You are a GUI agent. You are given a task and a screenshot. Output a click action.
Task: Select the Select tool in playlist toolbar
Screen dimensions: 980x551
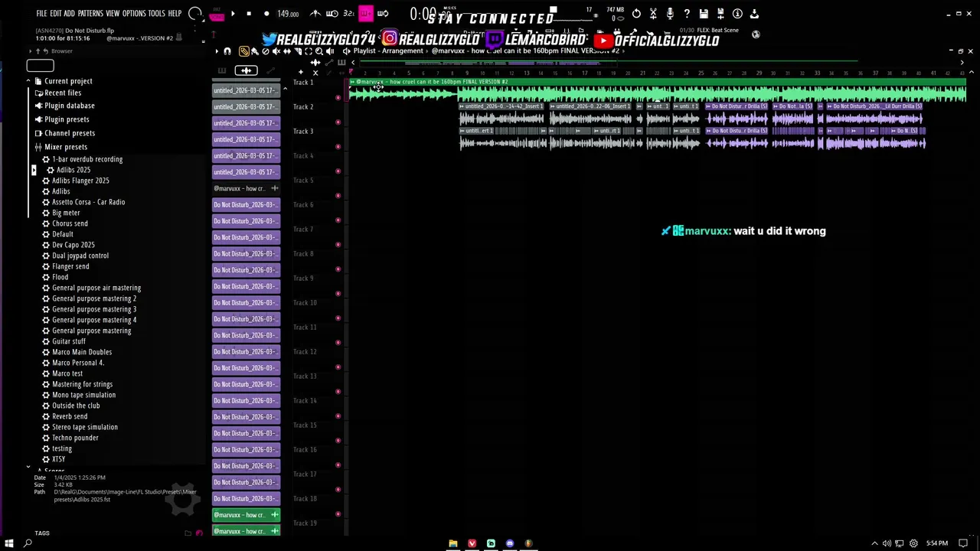309,51
